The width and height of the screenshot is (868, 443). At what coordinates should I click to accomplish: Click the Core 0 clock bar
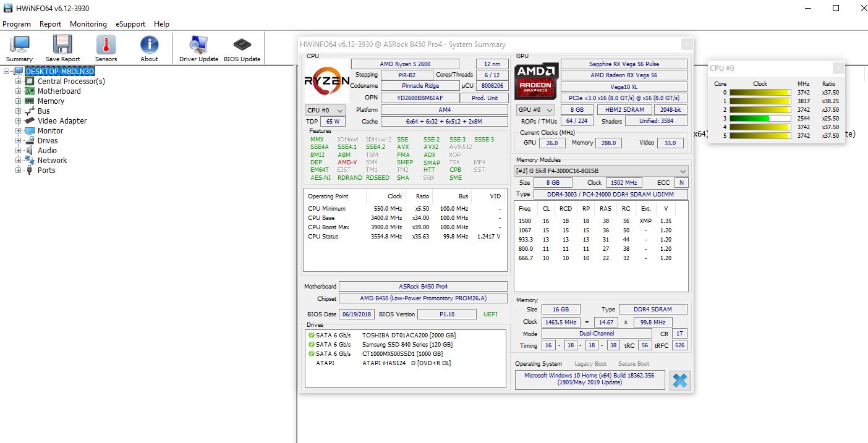760,93
